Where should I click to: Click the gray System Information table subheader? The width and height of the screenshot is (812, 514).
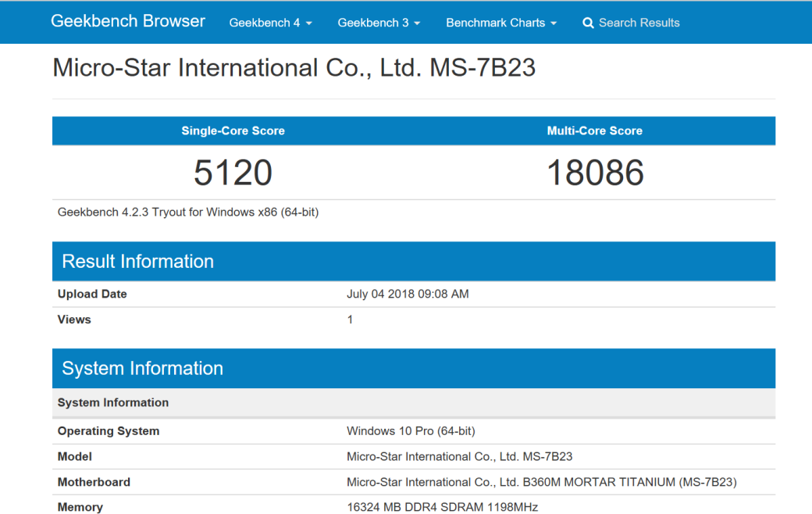click(414, 402)
